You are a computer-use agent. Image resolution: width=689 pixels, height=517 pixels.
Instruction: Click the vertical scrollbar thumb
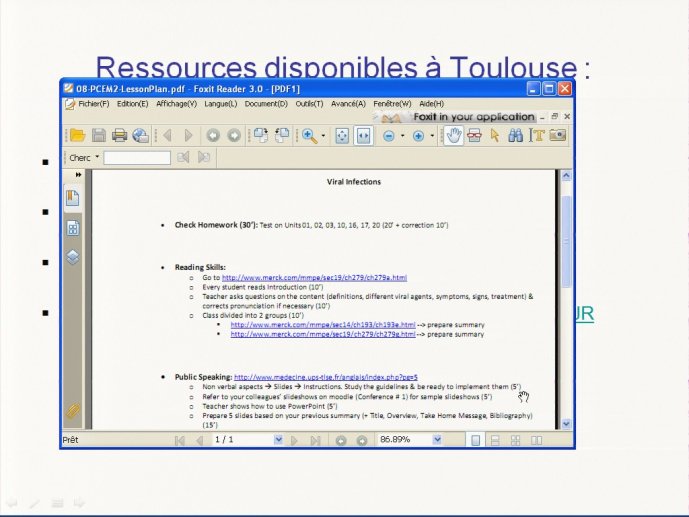point(566,242)
